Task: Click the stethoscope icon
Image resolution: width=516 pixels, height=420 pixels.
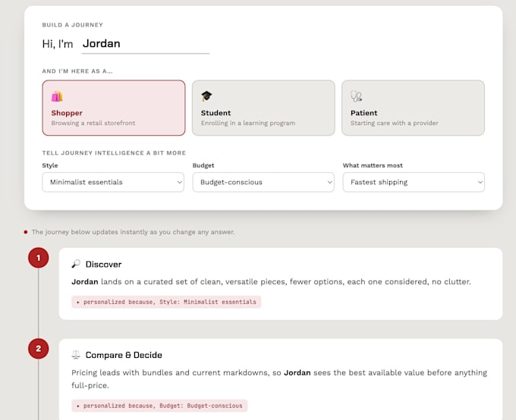Action: [357, 96]
